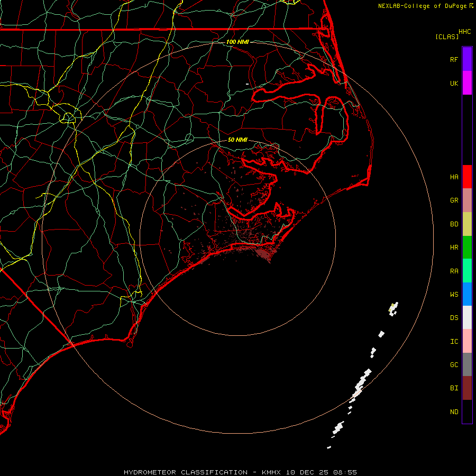The image size is (476, 476).
Task: Click the RF legend label
Action: [x=454, y=59]
